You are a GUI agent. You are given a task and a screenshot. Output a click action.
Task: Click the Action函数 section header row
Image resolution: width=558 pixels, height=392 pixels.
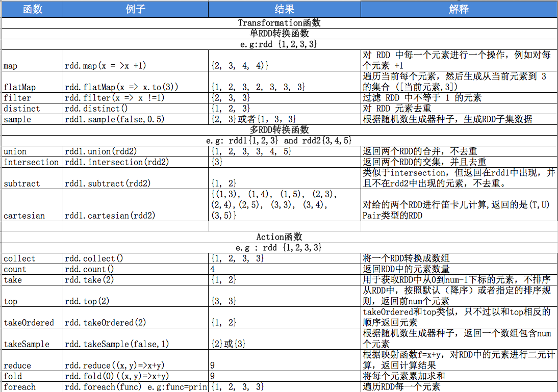tap(279, 237)
